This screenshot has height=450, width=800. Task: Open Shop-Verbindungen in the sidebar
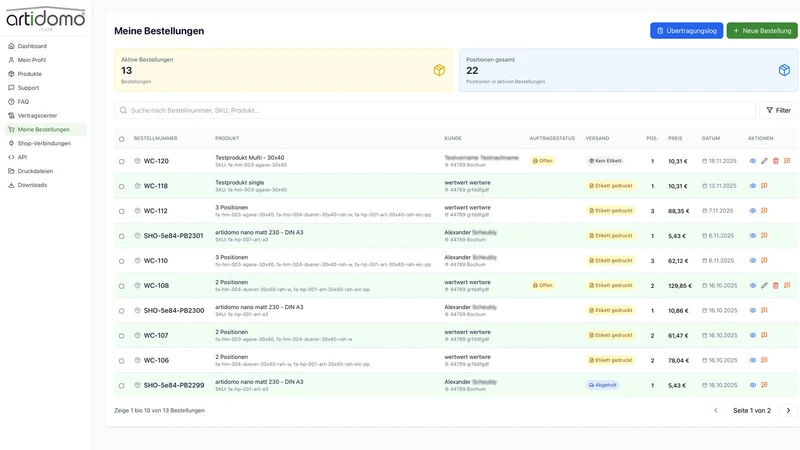click(x=45, y=143)
